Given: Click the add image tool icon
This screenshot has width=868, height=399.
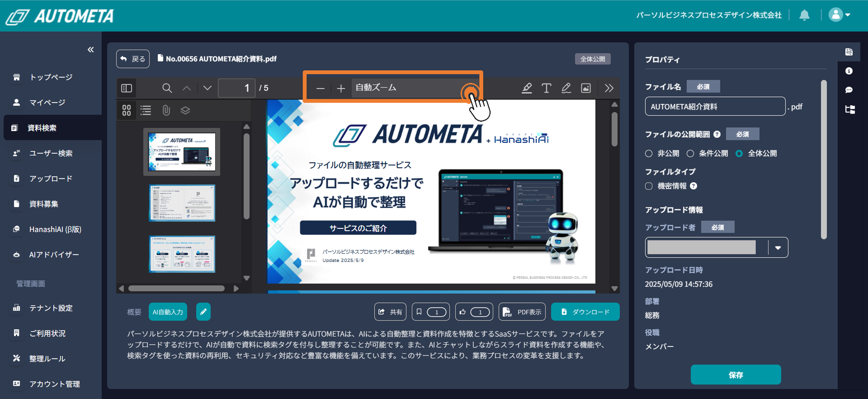Looking at the screenshot, I should (586, 88).
